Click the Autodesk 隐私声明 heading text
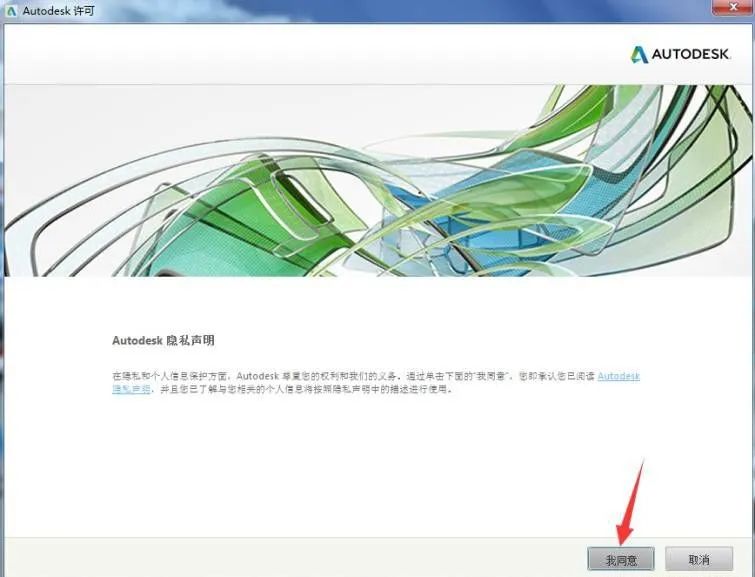755x577 pixels. tap(163, 341)
